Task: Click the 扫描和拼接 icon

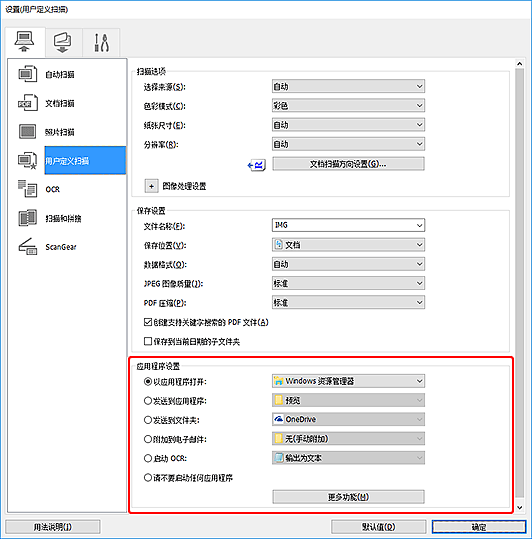Action: (27, 218)
